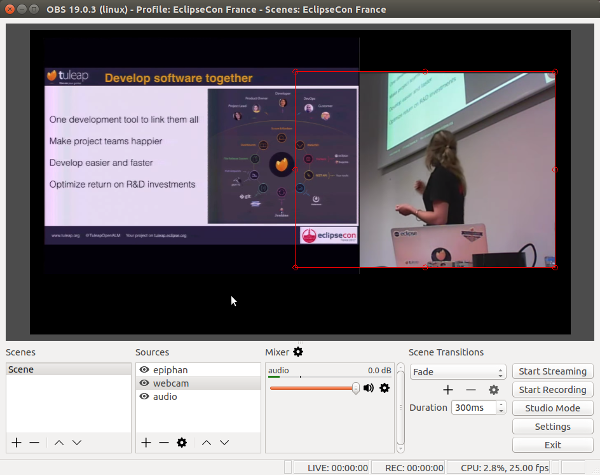
Task: Remove the selected scene with minus icon
Action: point(34,442)
